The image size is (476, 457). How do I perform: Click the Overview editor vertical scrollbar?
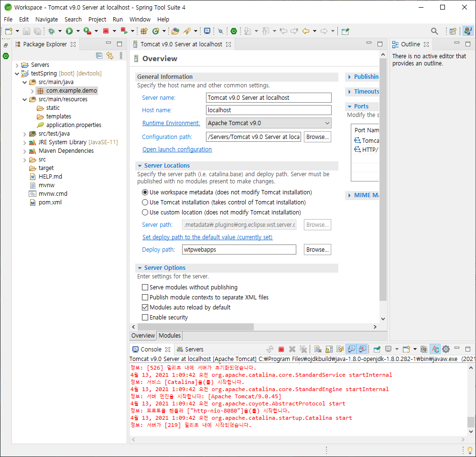[x=383, y=180]
